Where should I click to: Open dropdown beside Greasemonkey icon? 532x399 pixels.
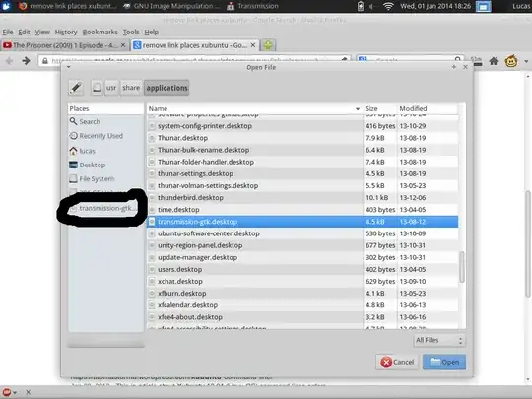click(x=526, y=61)
